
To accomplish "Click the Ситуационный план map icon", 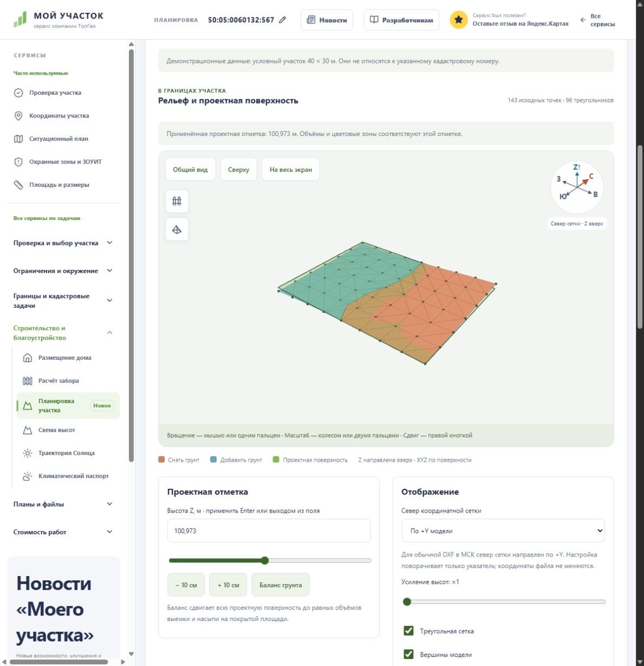I will [x=18, y=139].
